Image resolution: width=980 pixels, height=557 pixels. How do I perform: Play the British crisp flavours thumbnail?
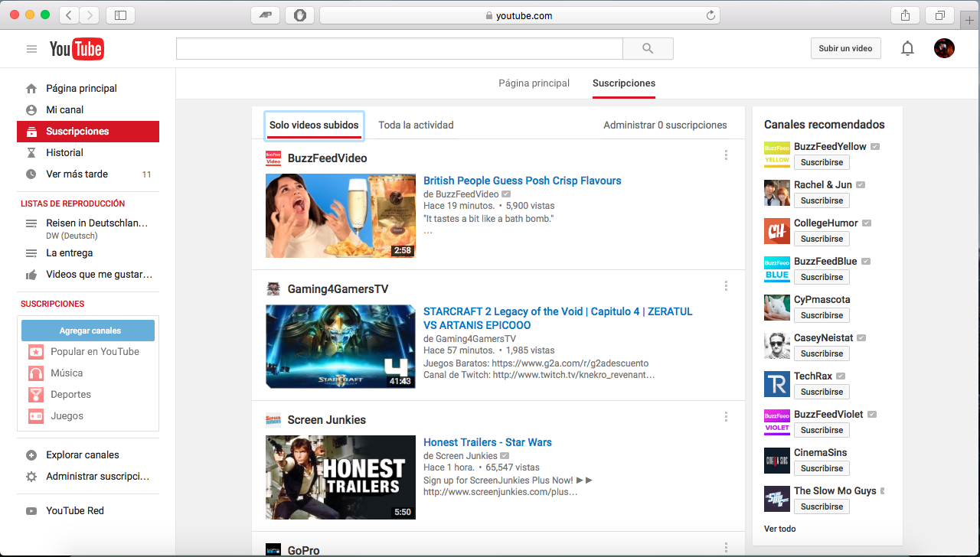pos(341,216)
